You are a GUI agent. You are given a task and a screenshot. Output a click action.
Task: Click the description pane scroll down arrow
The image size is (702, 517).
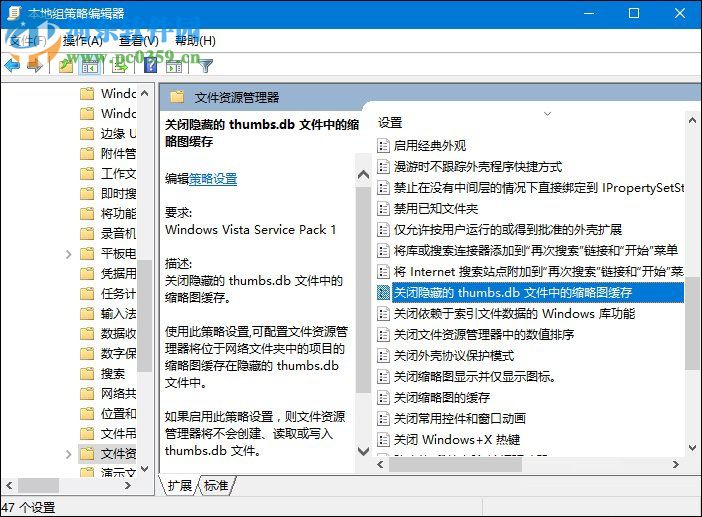tap(363, 450)
